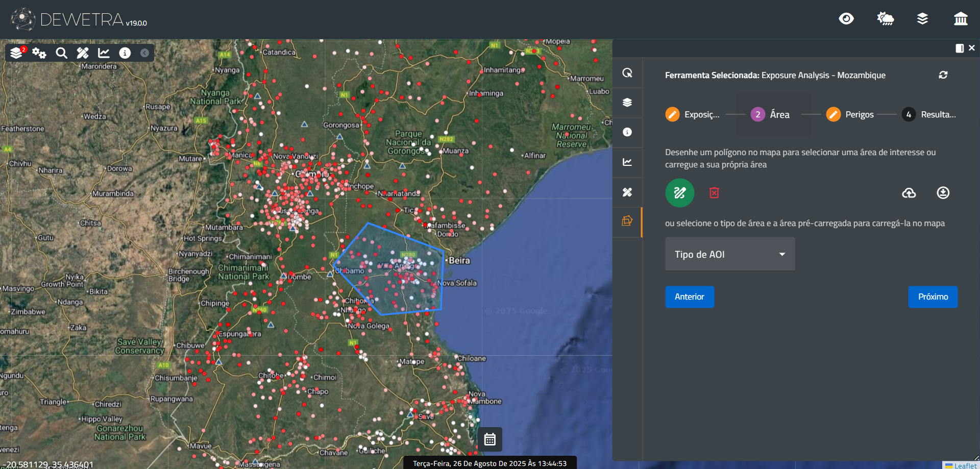The image size is (980, 469).
Task: Go to the Perigos step
Action: (x=850, y=114)
